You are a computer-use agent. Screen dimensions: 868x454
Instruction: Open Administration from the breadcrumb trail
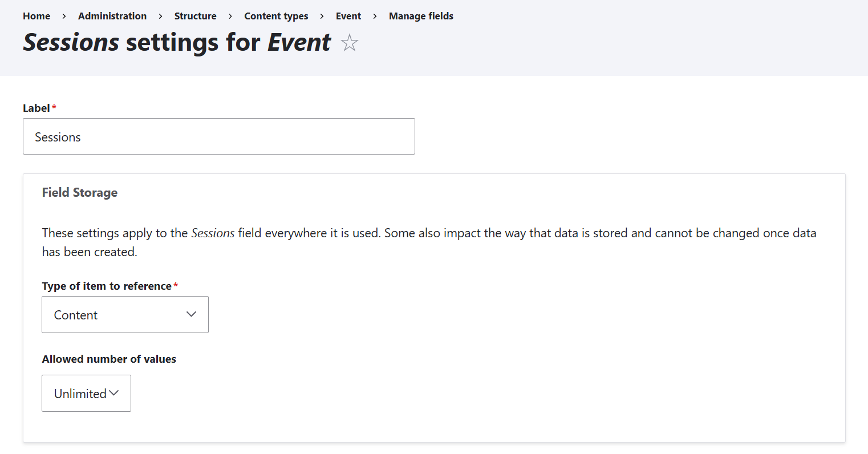(x=112, y=16)
